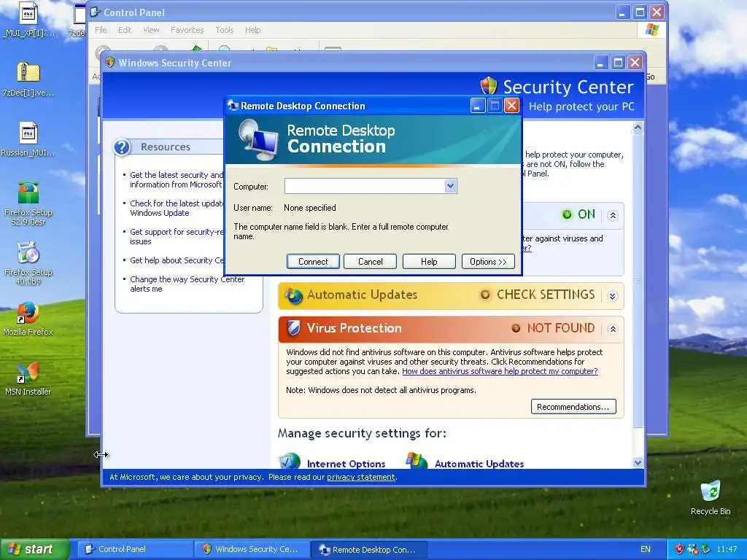The image size is (747, 560).
Task: Click the Internet Options icon
Action: [290, 461]
